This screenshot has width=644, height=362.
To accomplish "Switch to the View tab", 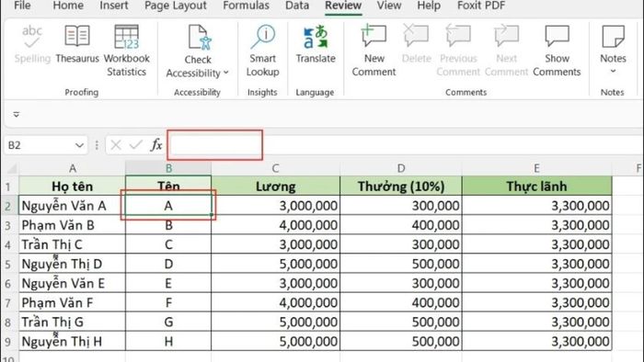I will [389, 6].
